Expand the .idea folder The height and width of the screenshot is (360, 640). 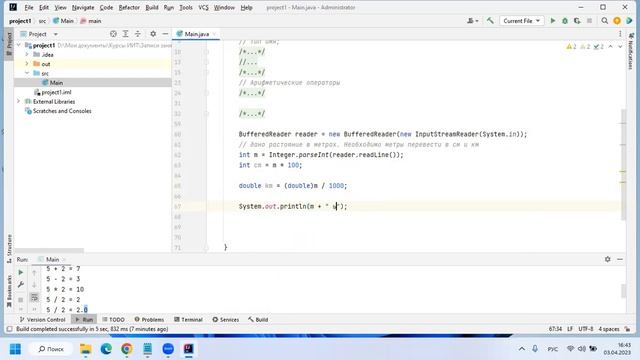27,54
